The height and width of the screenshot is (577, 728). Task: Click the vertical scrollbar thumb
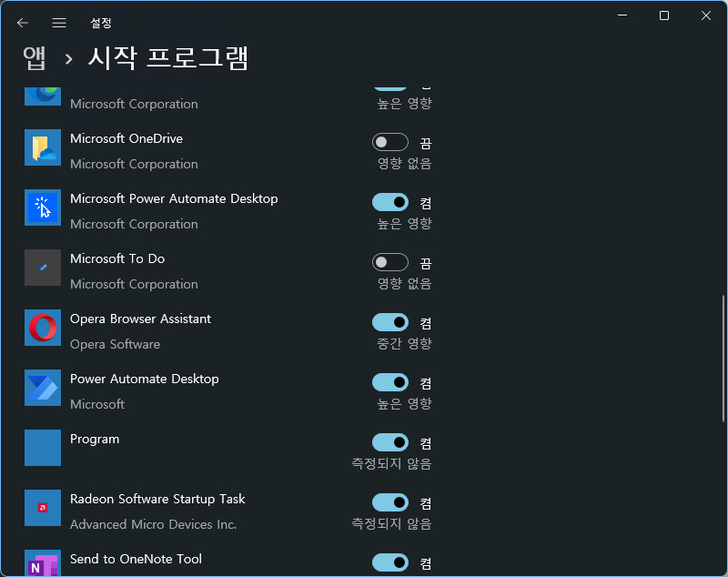coord(723,359)
